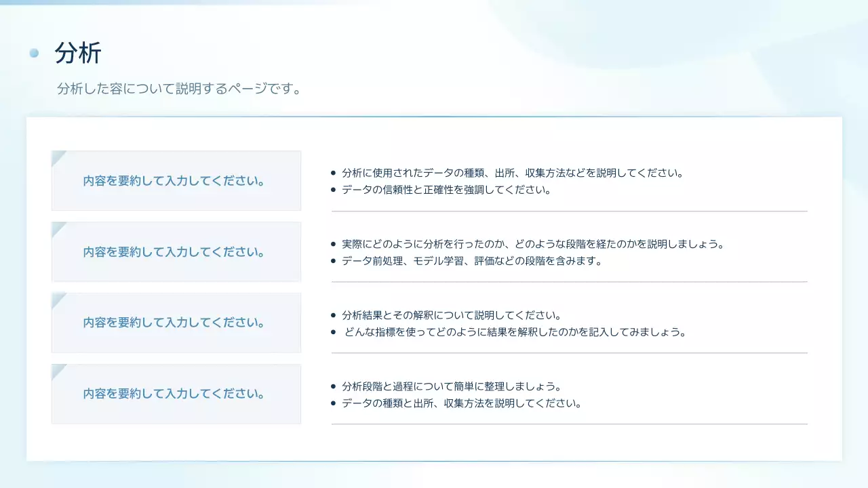The width and height of the screenshot is (868, 488).
Task: Select the fourth 内容を要約して入力してください placeholder
Action: pyautogui.click(x=175, y=393)
